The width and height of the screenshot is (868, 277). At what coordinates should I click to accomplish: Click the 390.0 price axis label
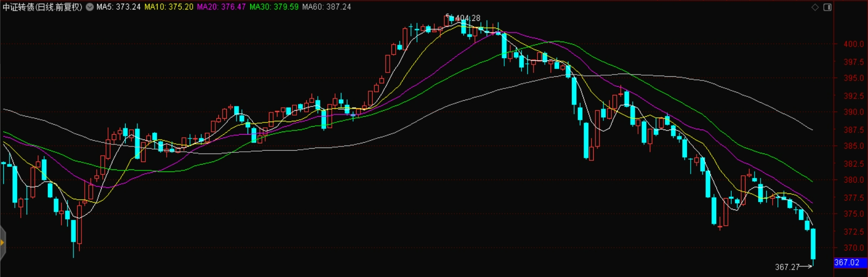854,112
